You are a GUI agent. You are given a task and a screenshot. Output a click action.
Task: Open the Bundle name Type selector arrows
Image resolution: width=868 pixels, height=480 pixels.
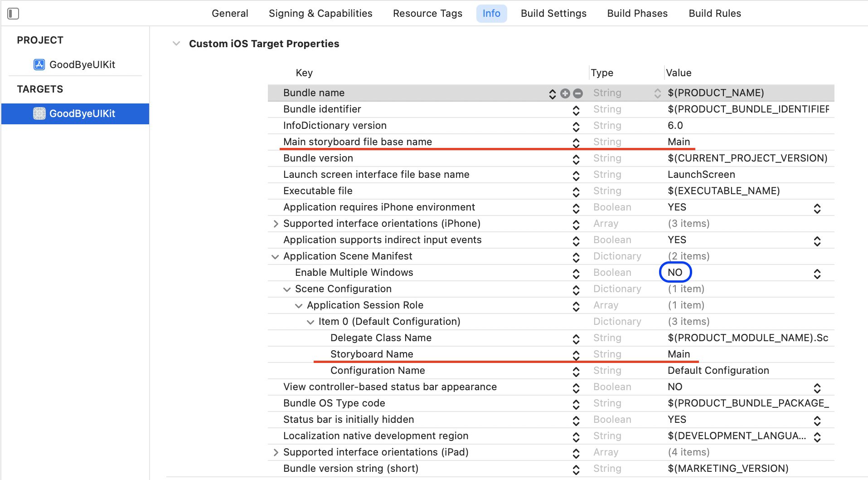tap(657, 93)
